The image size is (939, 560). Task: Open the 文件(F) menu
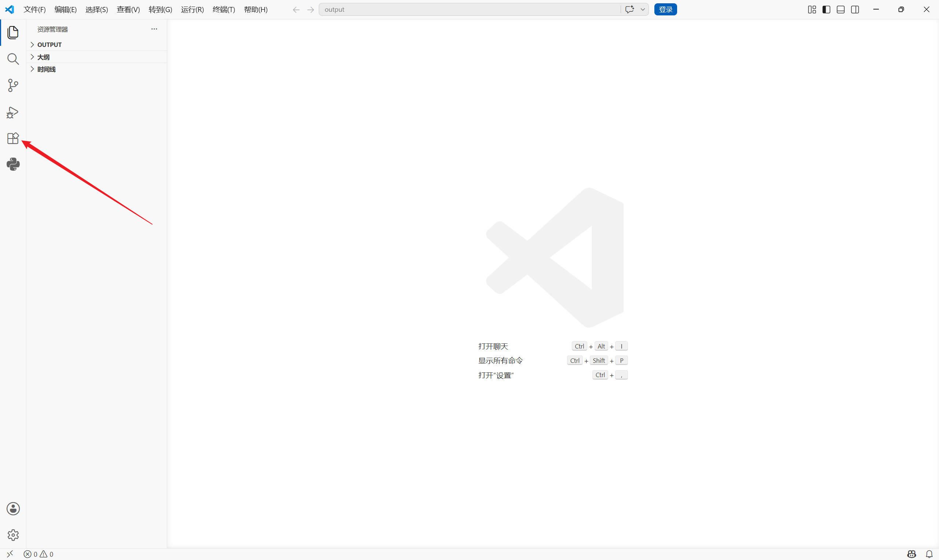(x=34, y=10)
